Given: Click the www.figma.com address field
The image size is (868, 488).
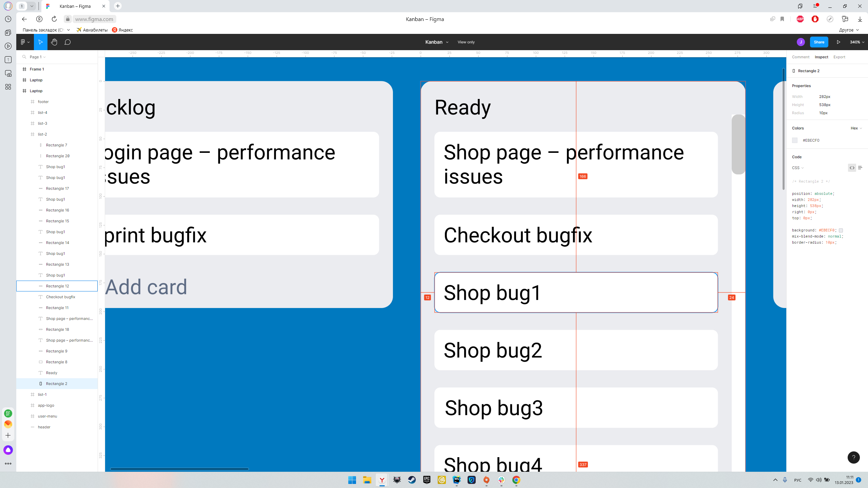Looking at the screenshot, I should tap(94, 19).
